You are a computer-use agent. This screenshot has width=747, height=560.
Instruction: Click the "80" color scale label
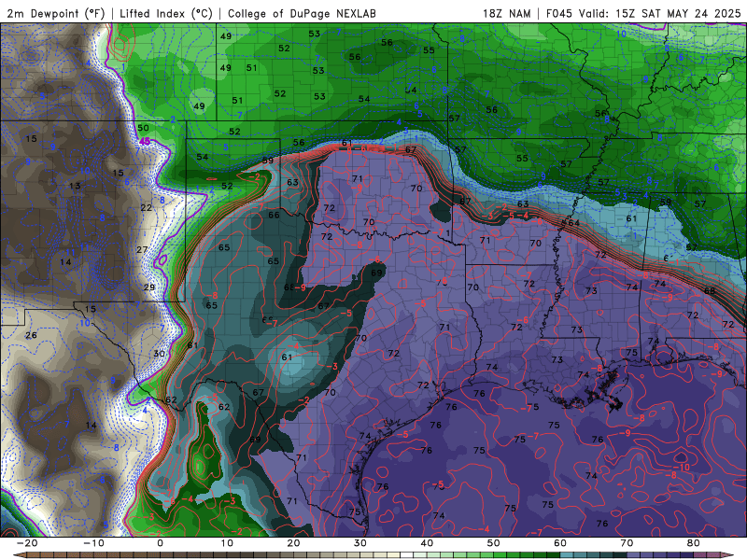694,543
